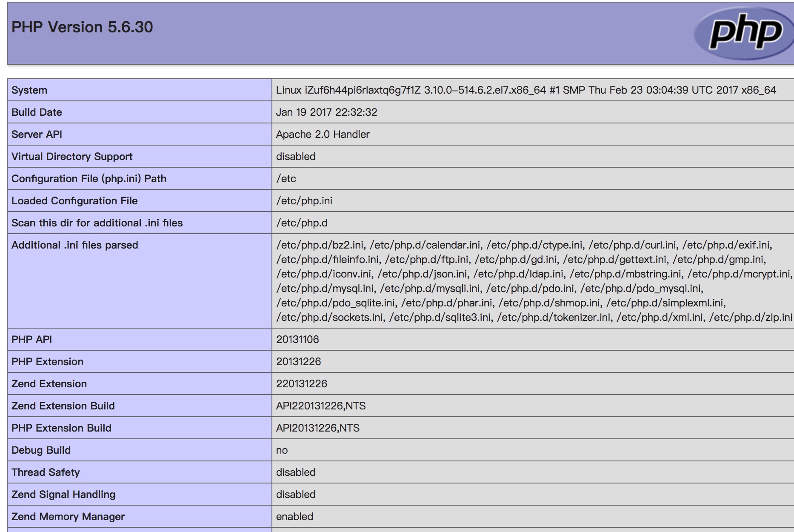
Task: Click the PHP logo in the header
Action: click(x=744, y=33)
